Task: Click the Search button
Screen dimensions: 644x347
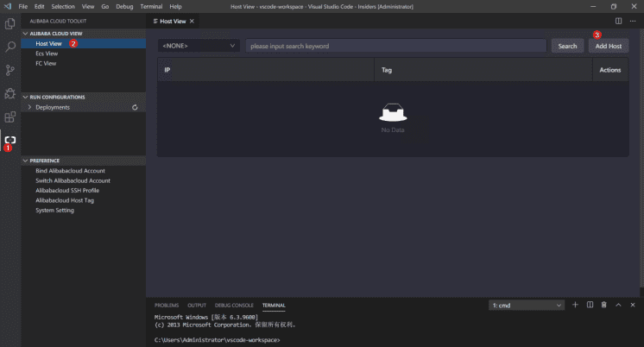Action: coord(567,46)
